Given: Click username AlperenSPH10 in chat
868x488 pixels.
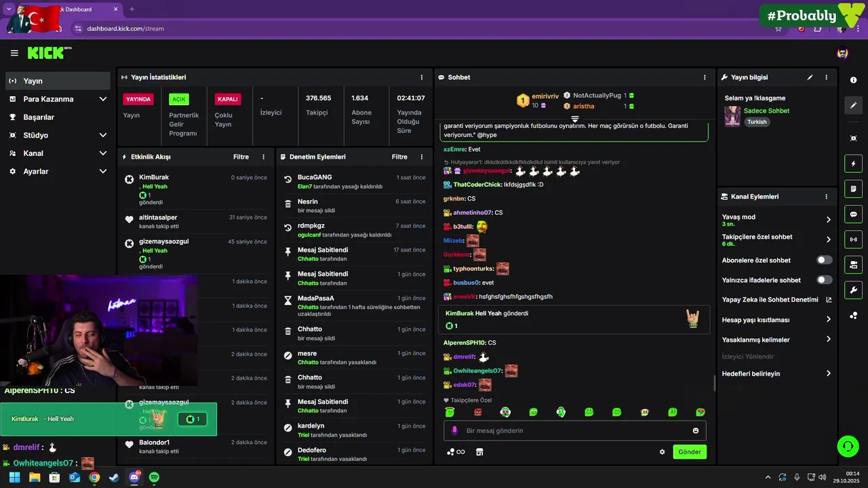Looking at the screenshot, I should (465, 343).
